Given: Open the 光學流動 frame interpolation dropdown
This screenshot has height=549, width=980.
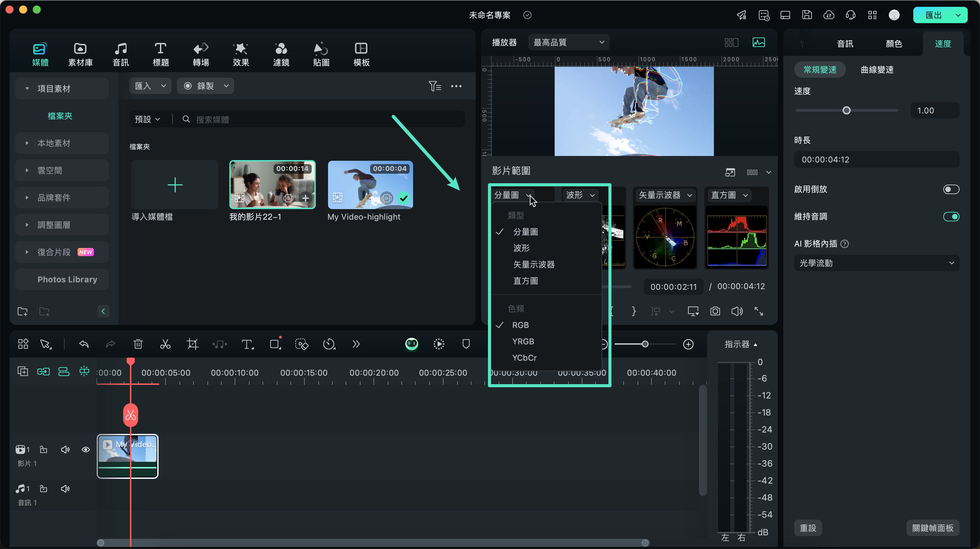Looking at the screenshot, I should coord(877,263).
